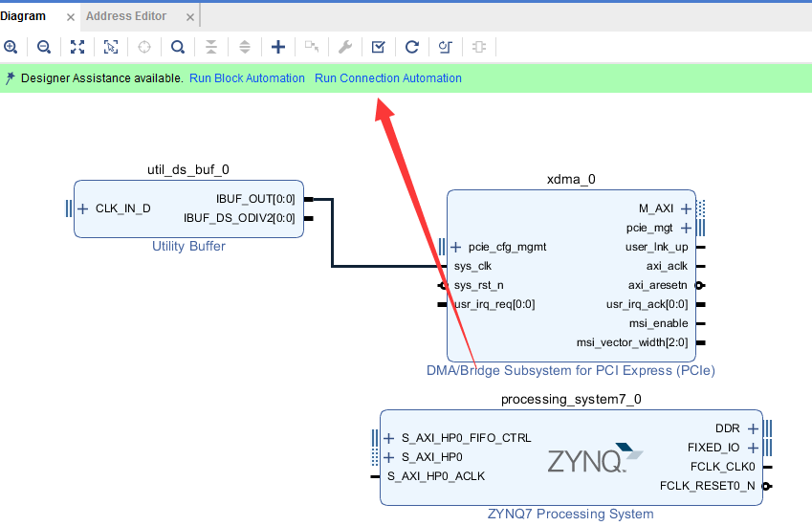Expand the CLK_IN_D interface on util_ds_buf_0
Viewport: 812px width, 526px height.
[83, 208]
